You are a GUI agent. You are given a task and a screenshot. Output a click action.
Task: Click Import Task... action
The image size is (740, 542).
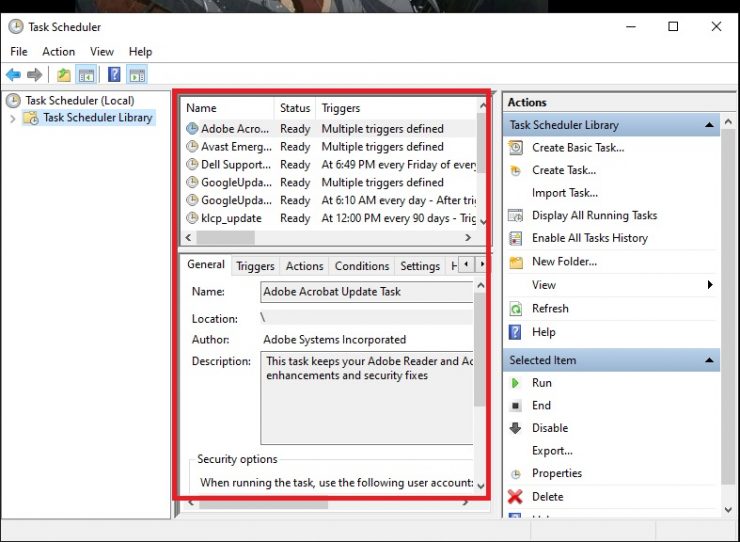(565, 193)
